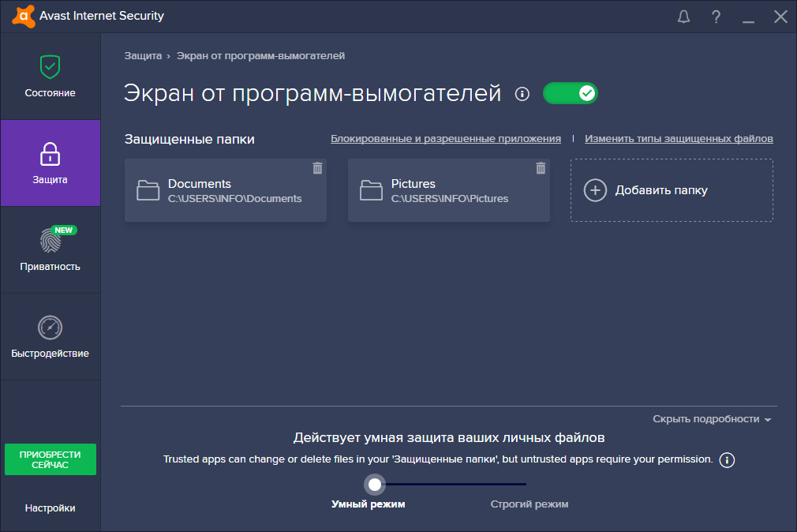The width and height of the screenshot is (797, 532).
Task: Select the Documents folder card
Action: [x=226, y=190]
